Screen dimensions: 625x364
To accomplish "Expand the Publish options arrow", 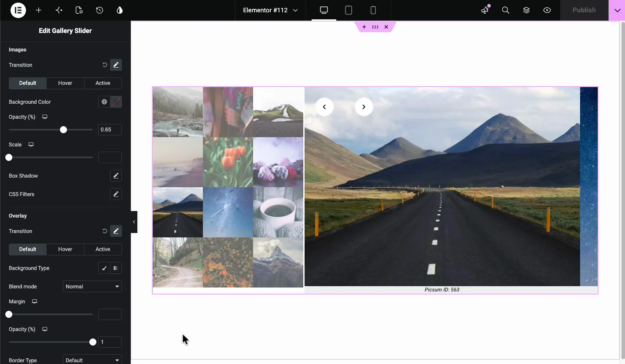I will 617,10.
